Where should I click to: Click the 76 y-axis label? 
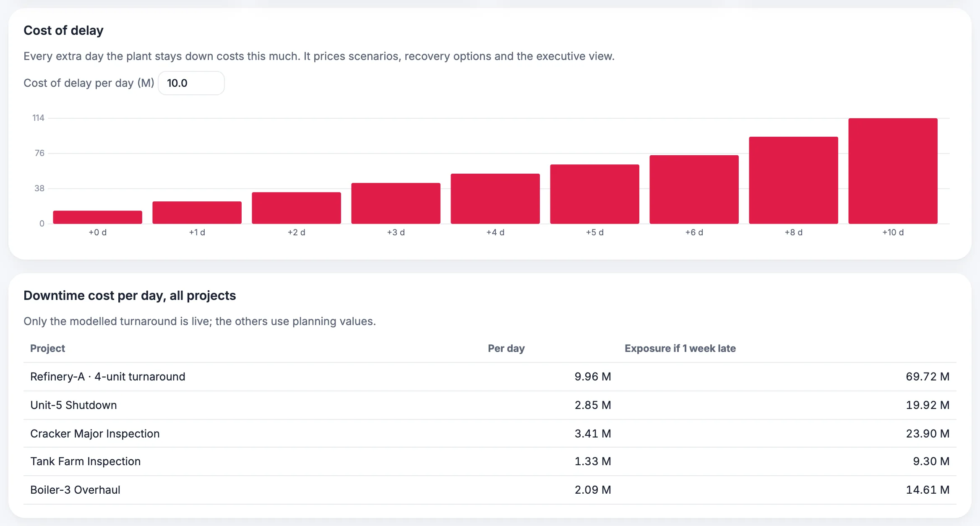(39, 154)
